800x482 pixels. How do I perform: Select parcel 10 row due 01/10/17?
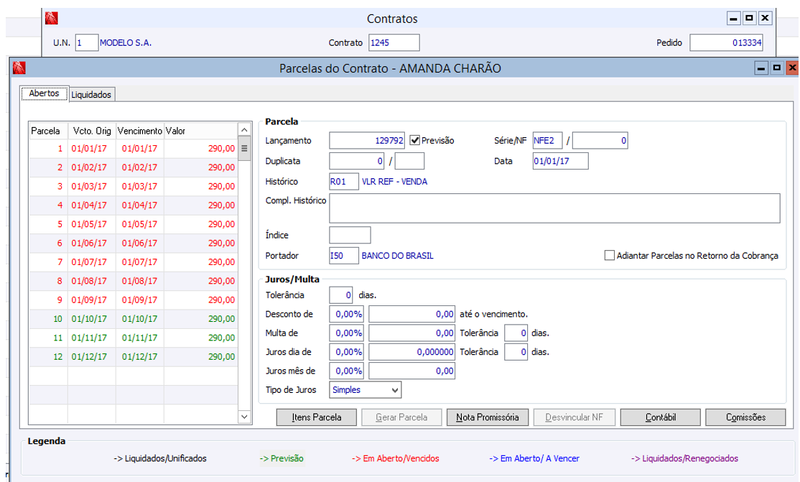[x=134, y=319]
